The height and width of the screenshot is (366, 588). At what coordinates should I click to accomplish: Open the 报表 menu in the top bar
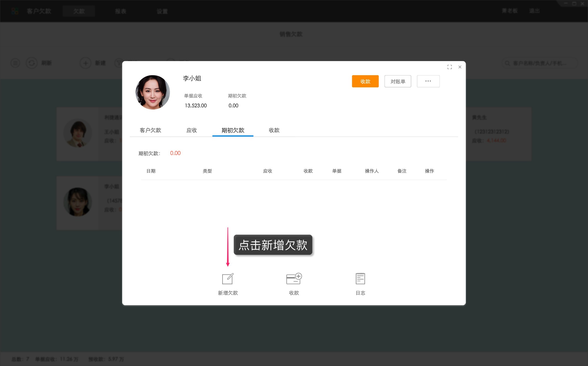point(121,11)
